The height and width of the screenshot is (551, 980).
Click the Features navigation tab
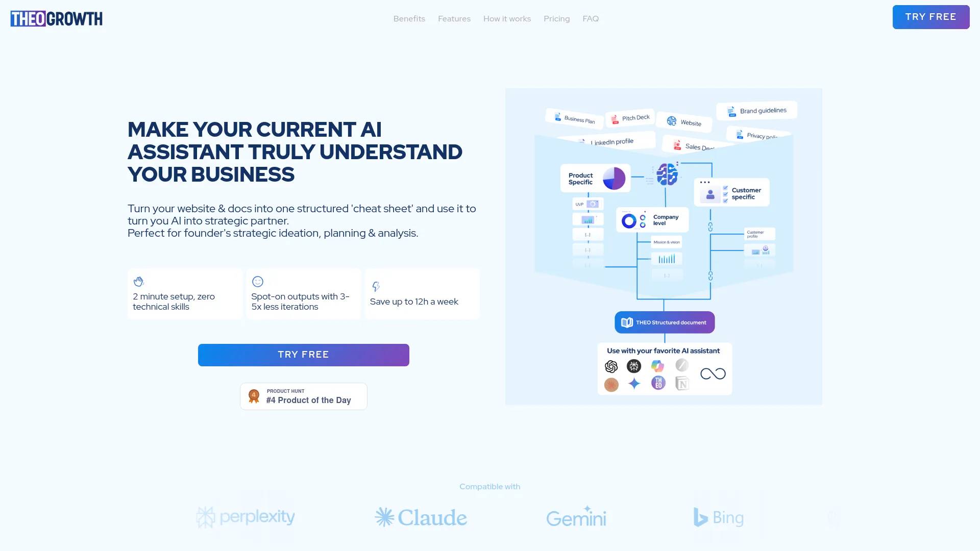tap(454, 18)
